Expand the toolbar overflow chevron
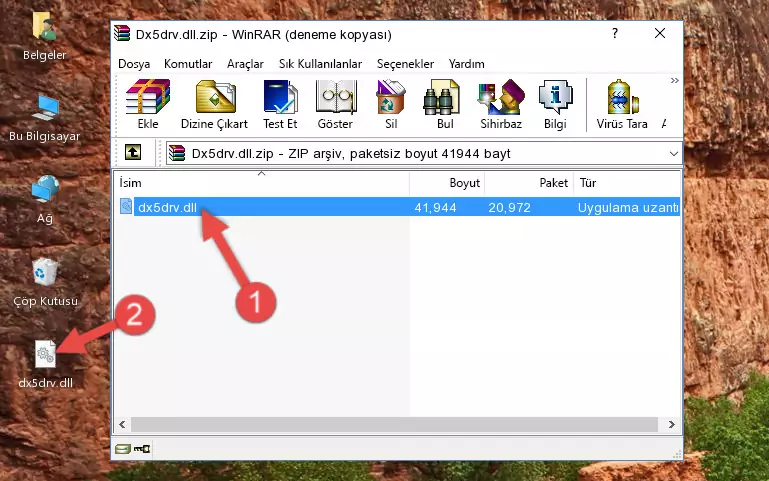 (x=675, y=80)
